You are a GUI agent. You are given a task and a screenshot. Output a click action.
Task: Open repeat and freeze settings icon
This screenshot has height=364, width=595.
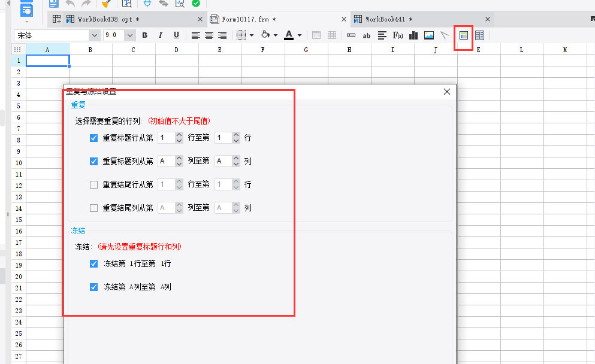pyautogui.click(x=463, y=35)
